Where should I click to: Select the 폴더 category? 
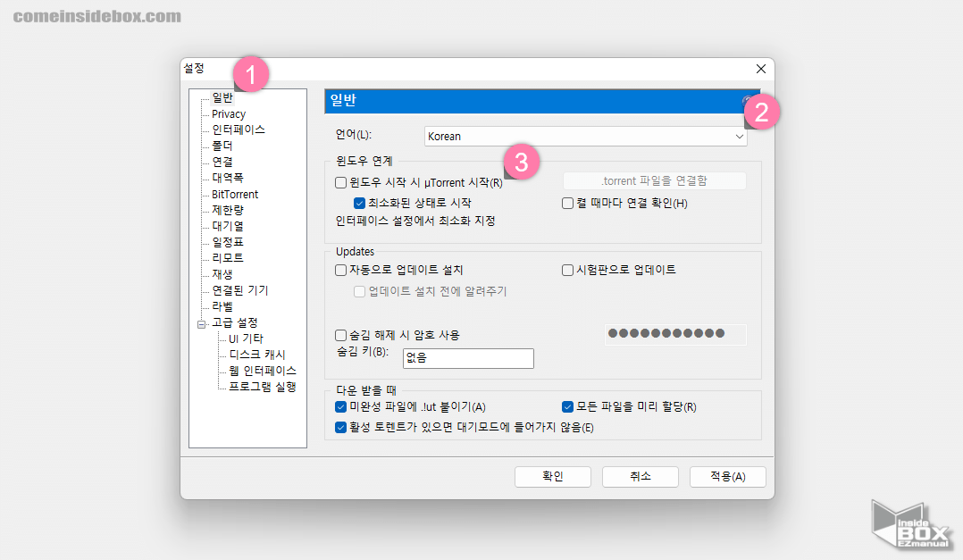(222, 146)
